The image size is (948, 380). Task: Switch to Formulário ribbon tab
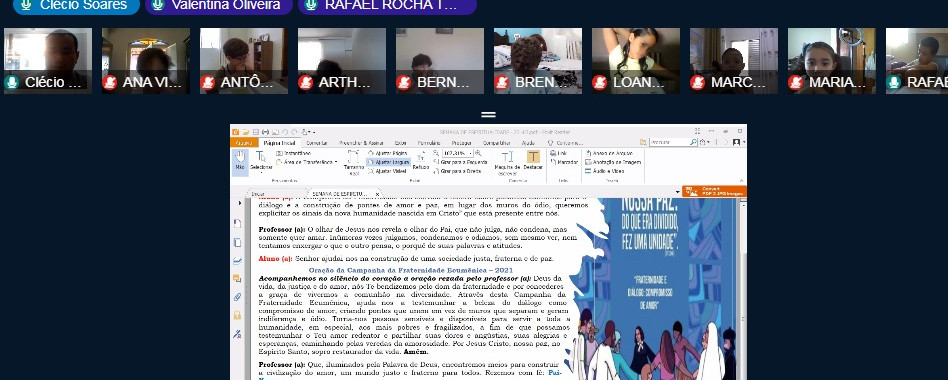(x=429, y=143)
